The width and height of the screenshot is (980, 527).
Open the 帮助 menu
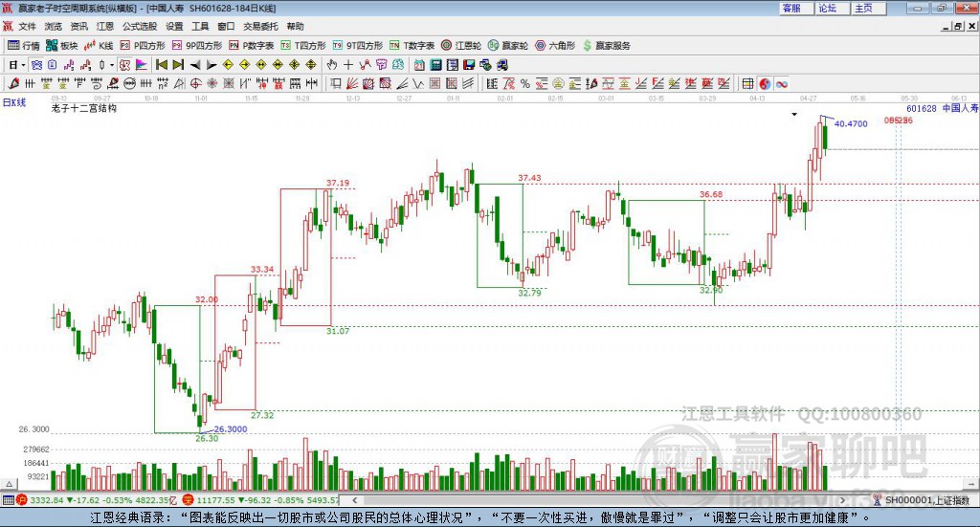click(x=295, y=26)
